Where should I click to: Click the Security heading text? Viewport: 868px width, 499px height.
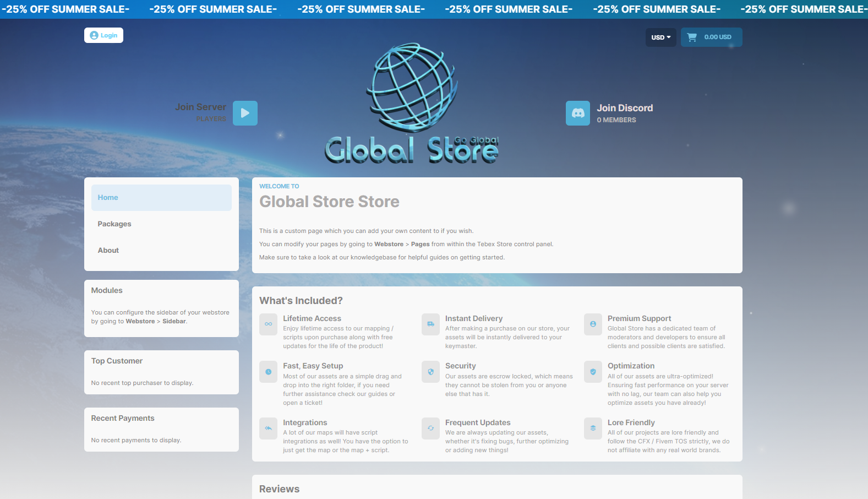[x=461, y=366]
